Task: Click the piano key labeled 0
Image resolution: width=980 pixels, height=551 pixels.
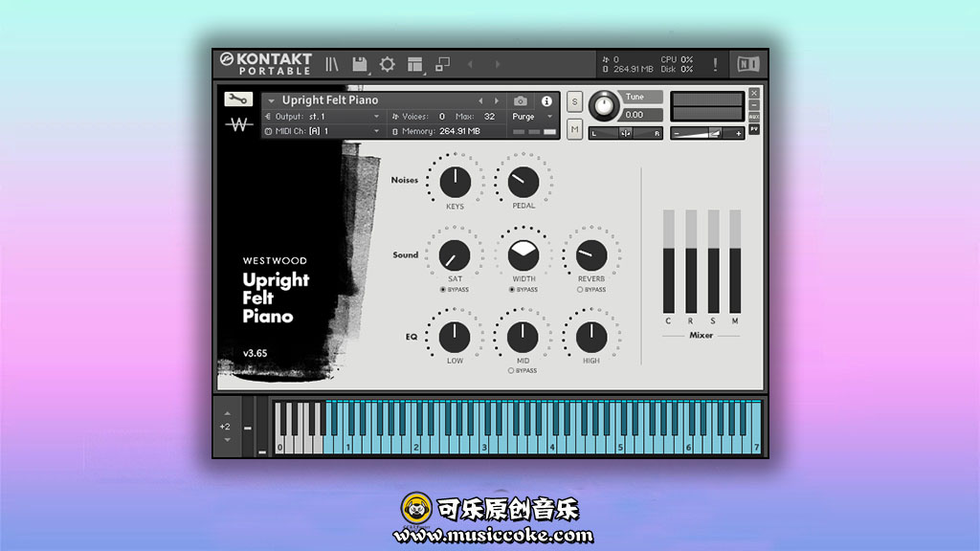Action: click(280, 445)
